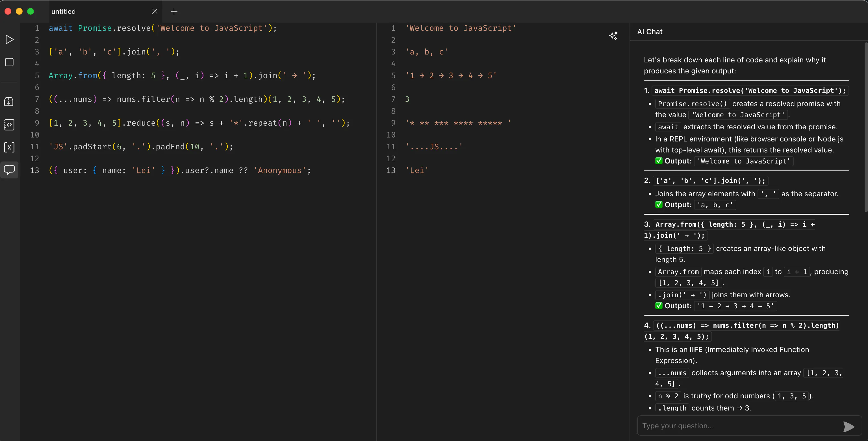Click the IIFE bold text in chat
Screen dimensions: 868x441
696,350
